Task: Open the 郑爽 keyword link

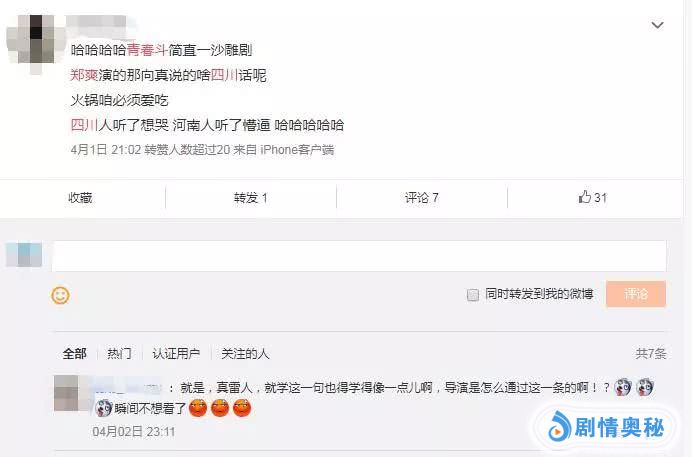Action: point(84,75)
